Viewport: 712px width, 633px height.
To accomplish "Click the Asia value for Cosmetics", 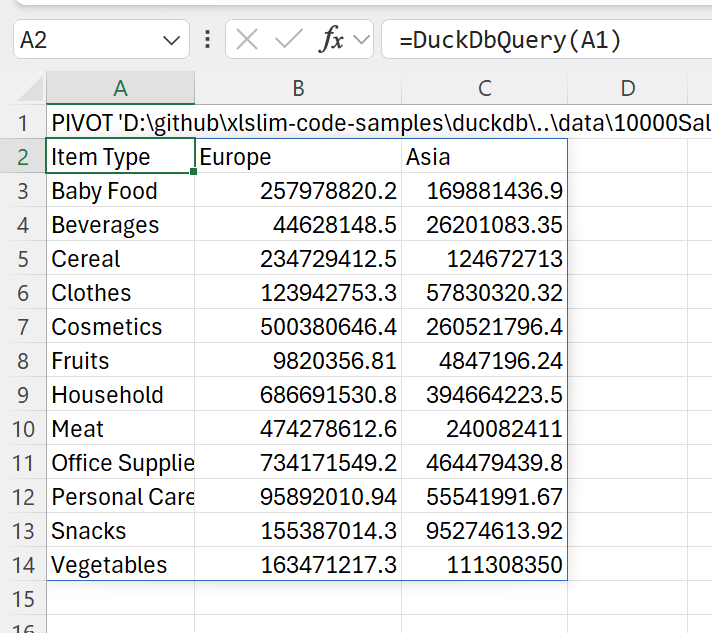I will coord(485,326).
